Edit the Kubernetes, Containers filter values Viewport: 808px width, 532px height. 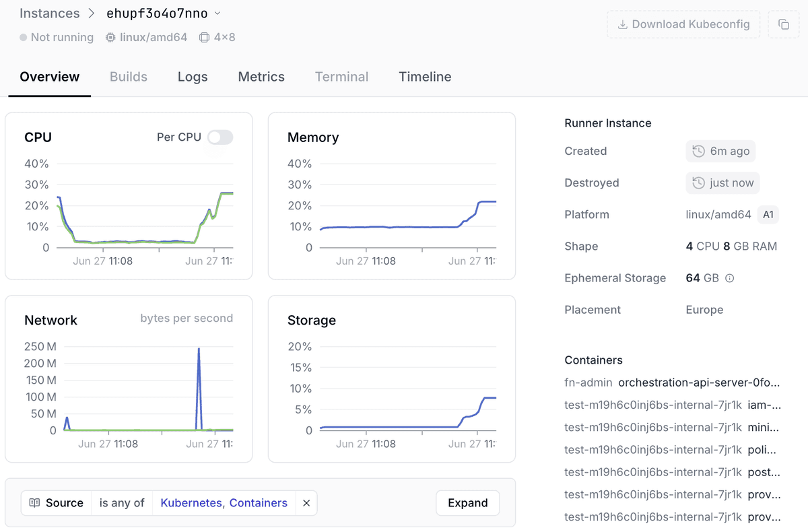click(224, 502)
